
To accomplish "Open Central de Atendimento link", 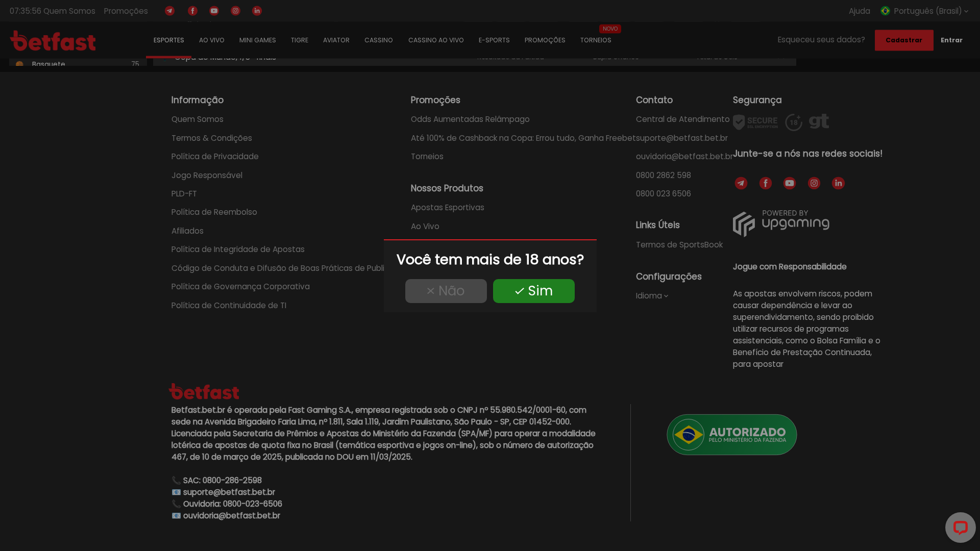I will click(683, 119).
